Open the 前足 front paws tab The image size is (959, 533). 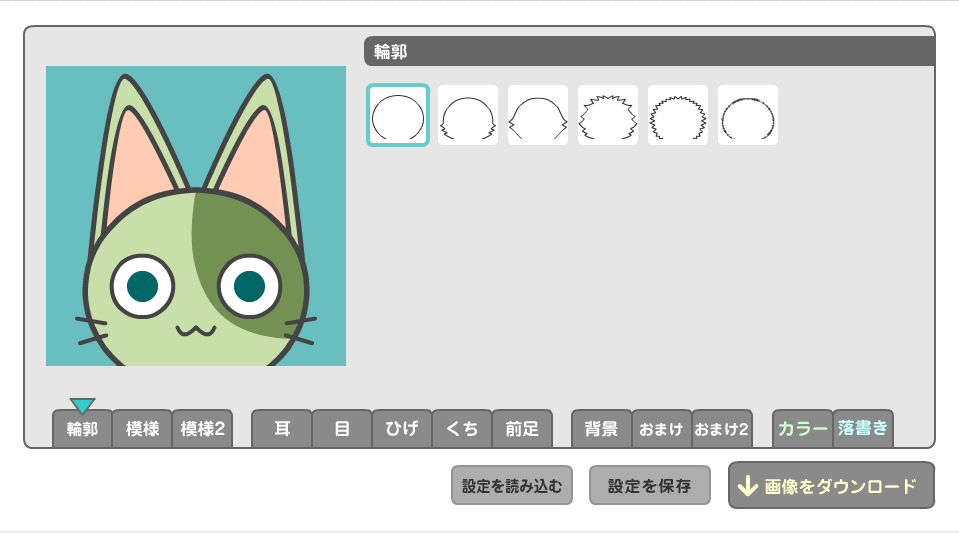pyautogui.click(x=522, y=429)
